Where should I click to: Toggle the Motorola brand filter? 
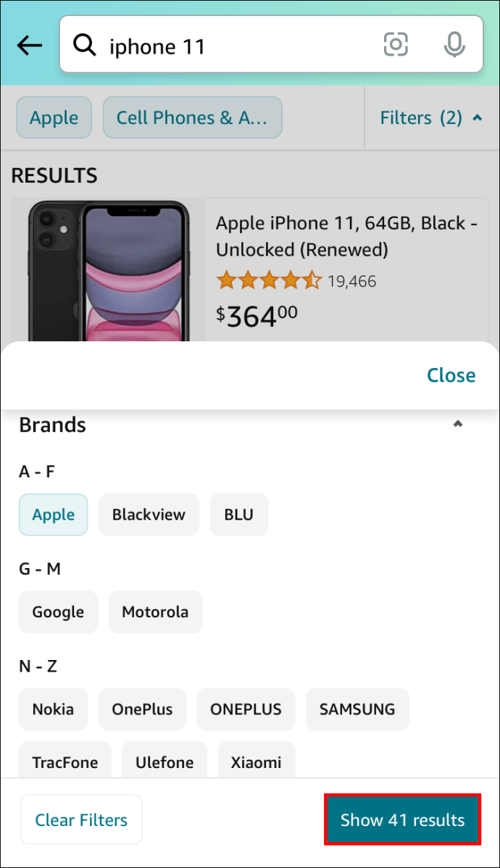tap(155, 612)
